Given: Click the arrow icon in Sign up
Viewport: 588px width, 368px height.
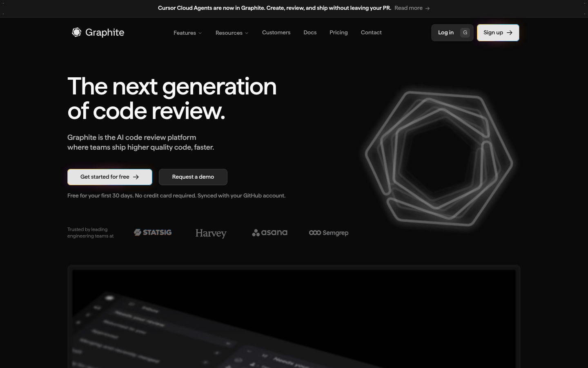Looking at the screenshot, I should (510, 33).
